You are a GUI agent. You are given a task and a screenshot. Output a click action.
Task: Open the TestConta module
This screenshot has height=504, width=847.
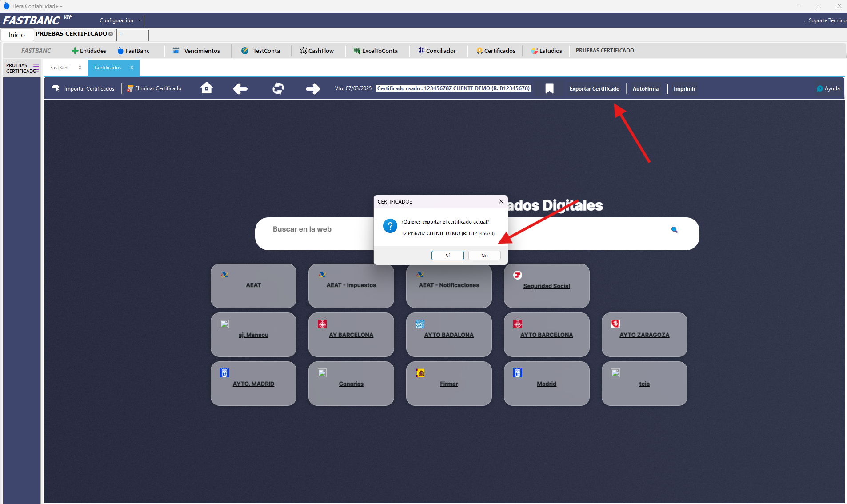pos(261,51)
